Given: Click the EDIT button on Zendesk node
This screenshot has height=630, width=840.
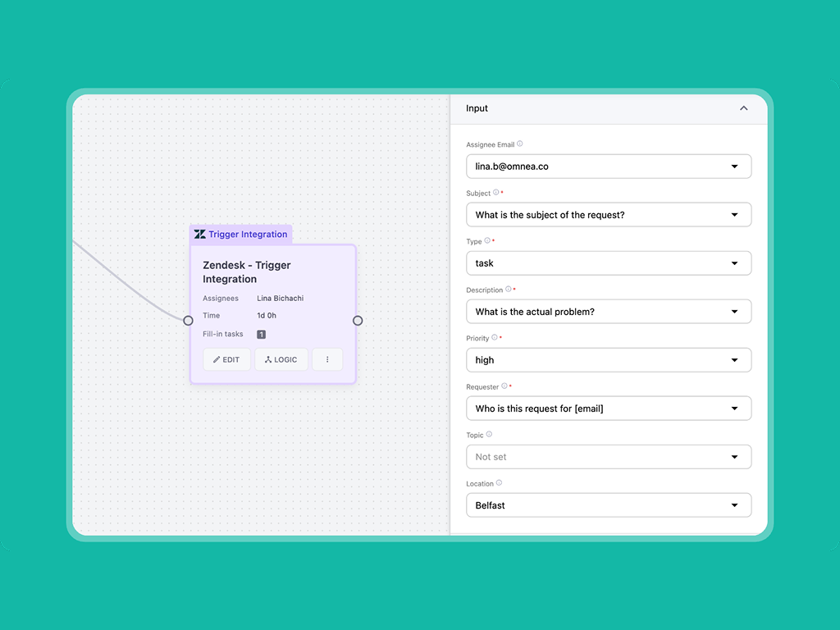Looking at the screenshot, I should pyautogui.click(x=226, y=359).
